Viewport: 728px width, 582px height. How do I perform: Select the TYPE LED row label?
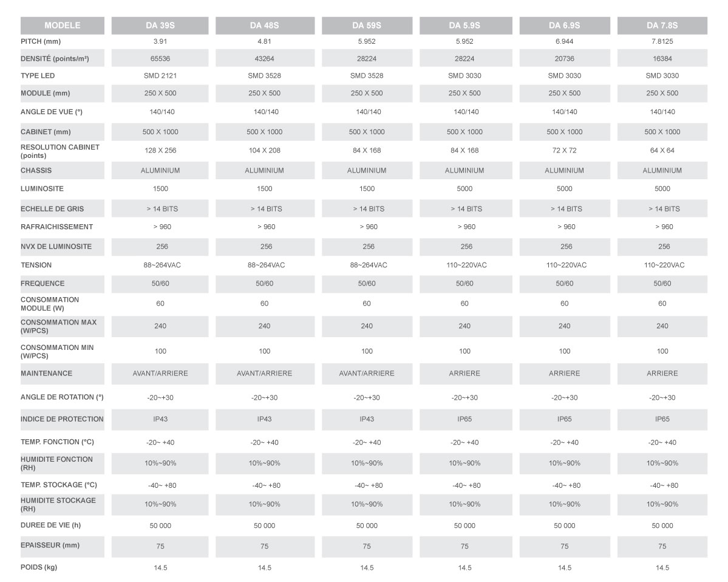coord(38,76)
